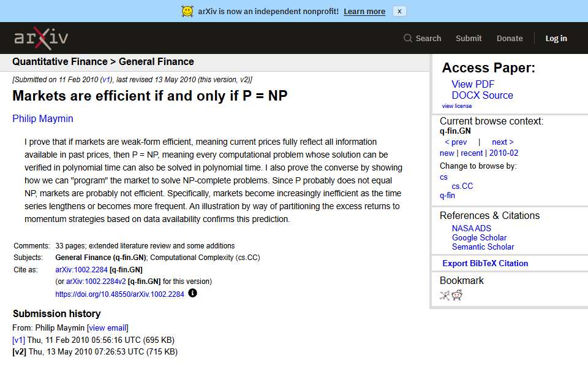The image size is (588, 368).
Task: Change browse context to q-fin
Action: point(447,195)
